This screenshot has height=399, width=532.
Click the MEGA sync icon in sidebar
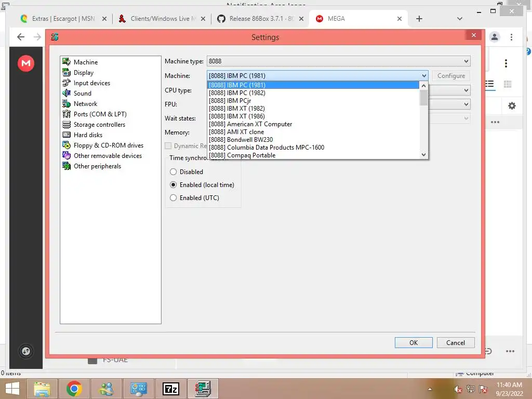pyautogui.click(x=26, y=351)
